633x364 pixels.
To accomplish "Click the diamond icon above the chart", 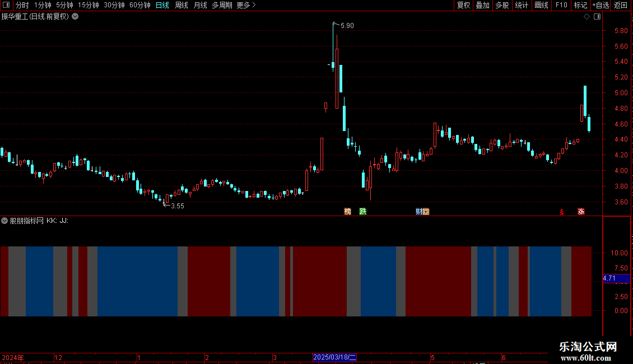I will click(x=587, y=17).
